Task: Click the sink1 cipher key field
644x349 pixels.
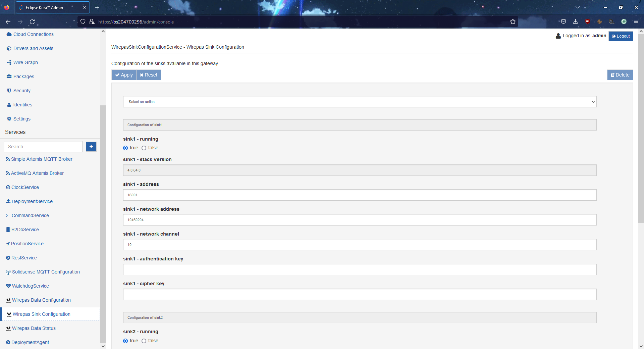Action: 360,294
